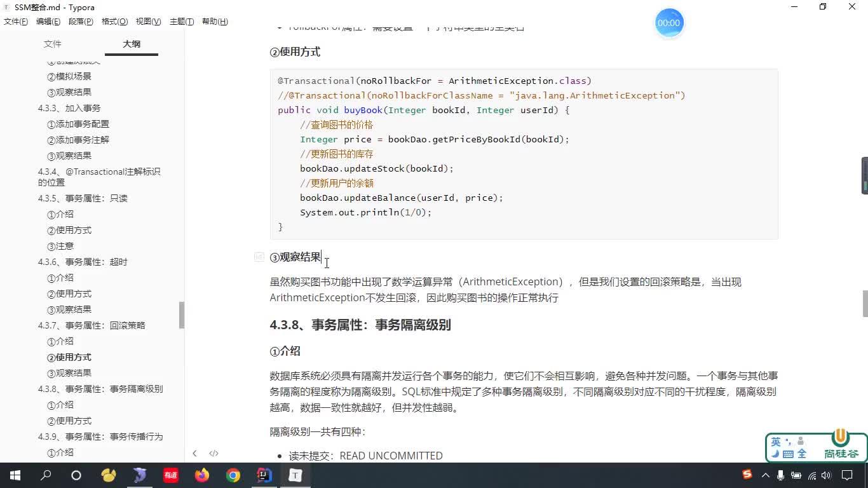Click the blue side widget at right edge
The width and height of the screenshot is (868, 488).
click(x=865, y=175)
